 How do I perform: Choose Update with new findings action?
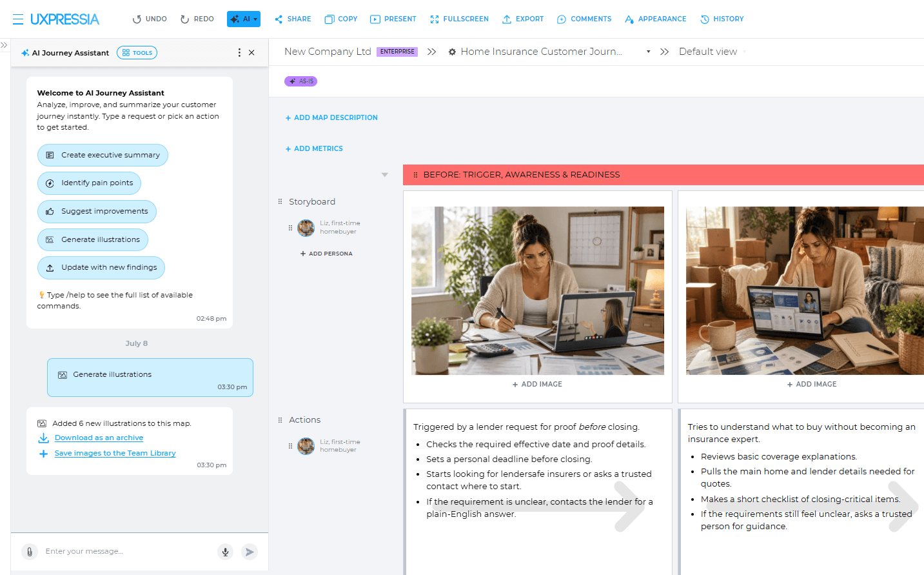point(101,267)
